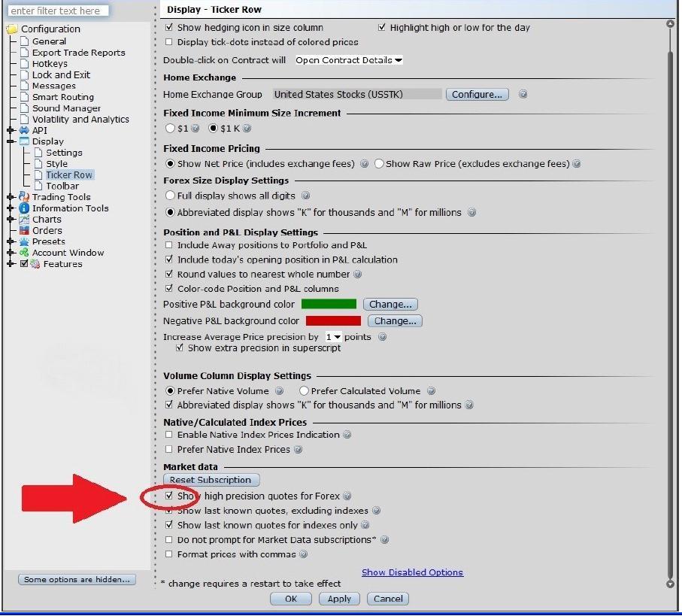Expand the Information Tools tree node
682x616 pixels.
(x=11, y=208)
